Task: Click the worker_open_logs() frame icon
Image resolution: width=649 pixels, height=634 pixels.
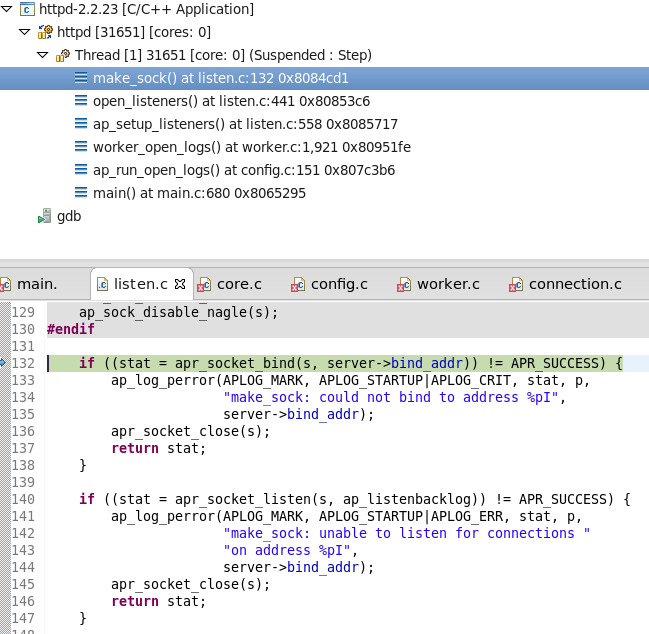Action: tap(81, 147)
